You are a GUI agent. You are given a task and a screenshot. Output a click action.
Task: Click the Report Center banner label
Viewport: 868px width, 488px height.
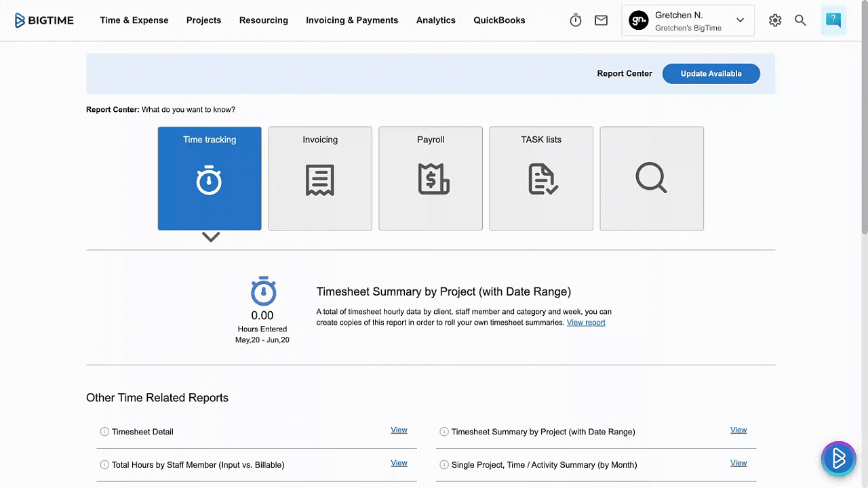[x=625, y=74]
